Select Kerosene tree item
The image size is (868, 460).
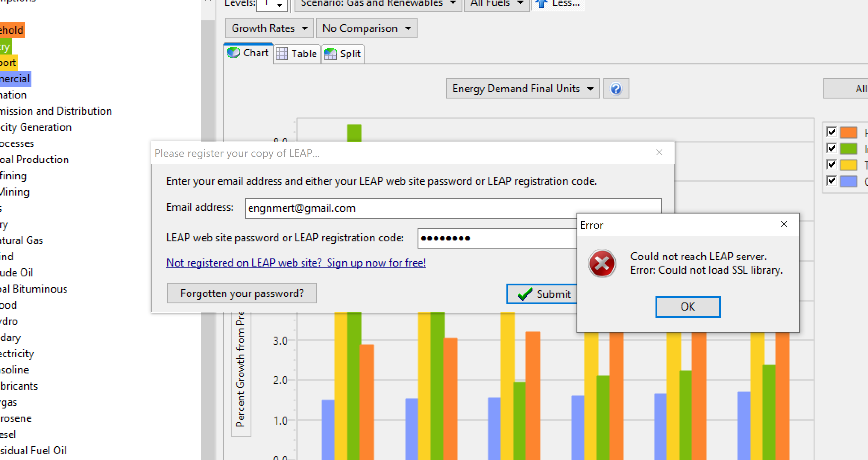coord(16,418)
